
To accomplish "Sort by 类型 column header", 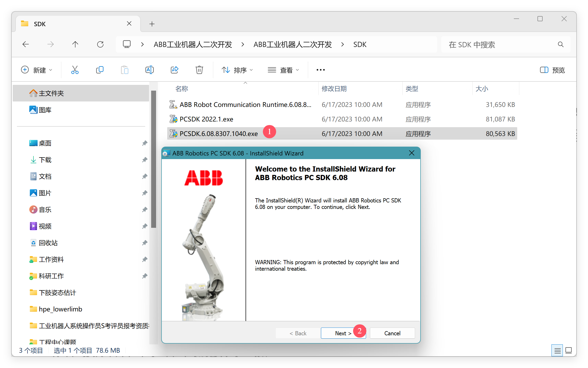I will (412, 89).
